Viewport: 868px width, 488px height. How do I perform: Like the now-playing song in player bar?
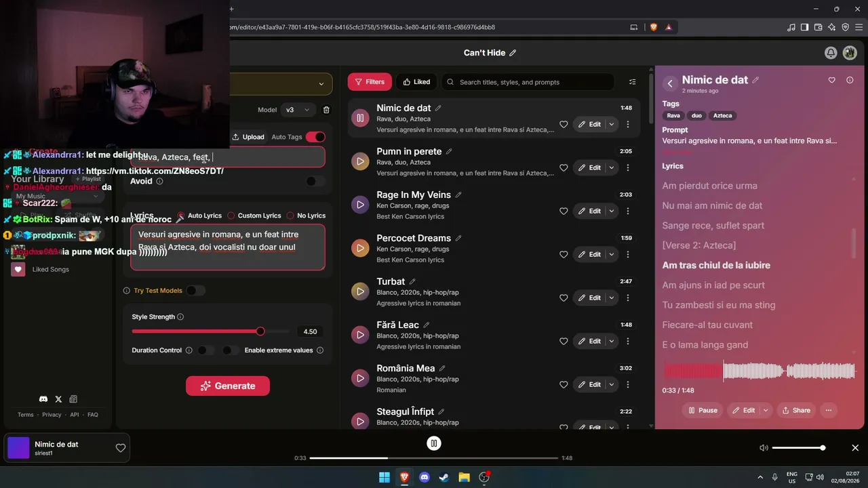pos(121,448)
